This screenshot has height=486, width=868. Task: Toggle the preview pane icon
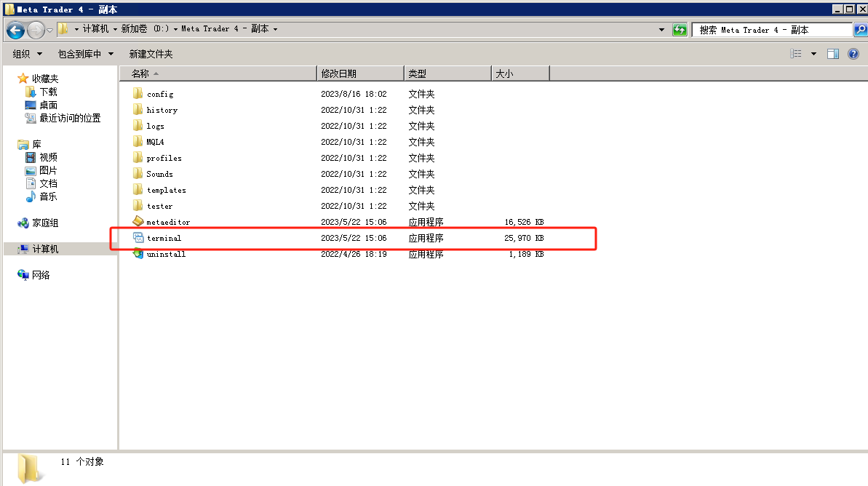pos(833,54)
